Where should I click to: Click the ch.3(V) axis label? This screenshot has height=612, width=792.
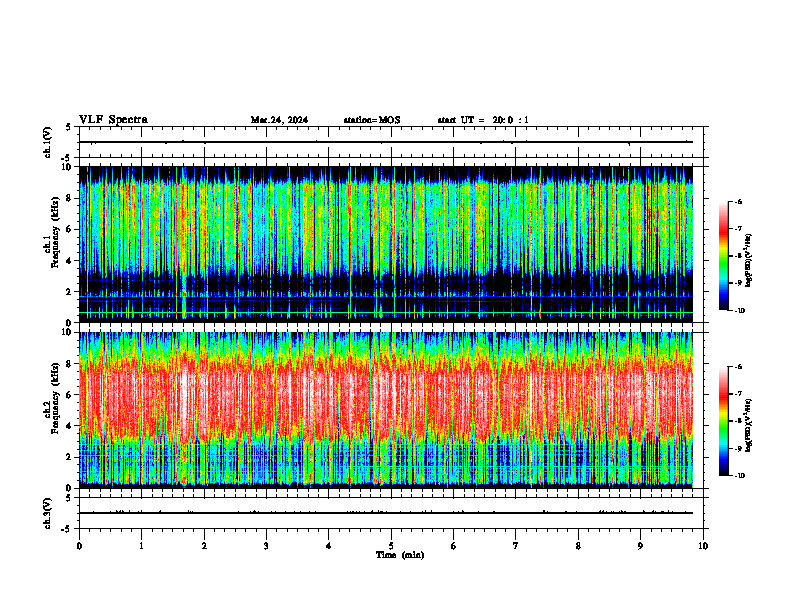click(48, 513)
